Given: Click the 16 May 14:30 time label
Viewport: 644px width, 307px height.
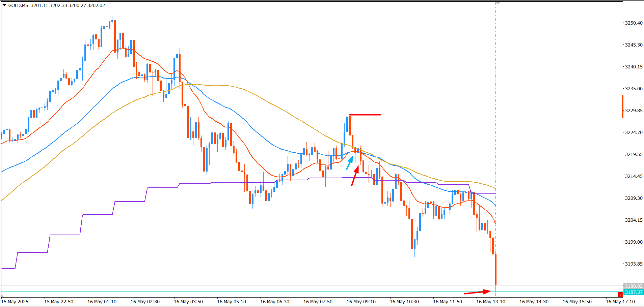Looking at the screenshot, I should tap(534, 302).
